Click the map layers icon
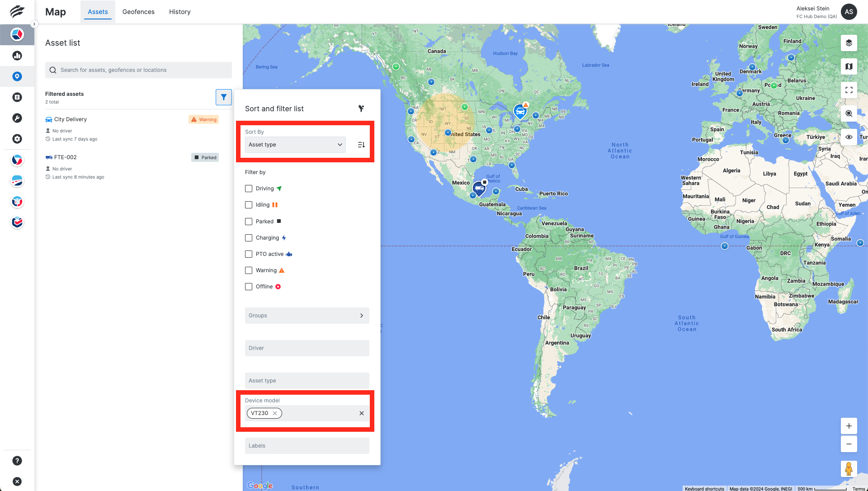868x491 pixels. pos(849,43)
